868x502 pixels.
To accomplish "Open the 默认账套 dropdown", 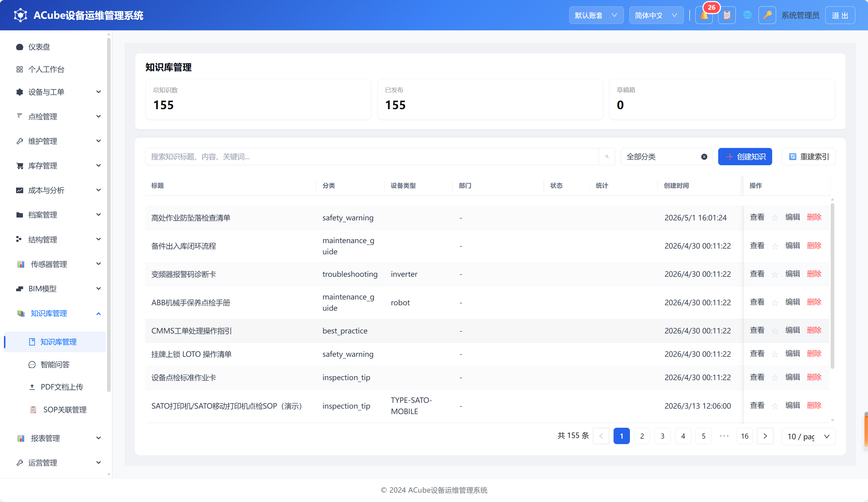I will tap(596, 15).
